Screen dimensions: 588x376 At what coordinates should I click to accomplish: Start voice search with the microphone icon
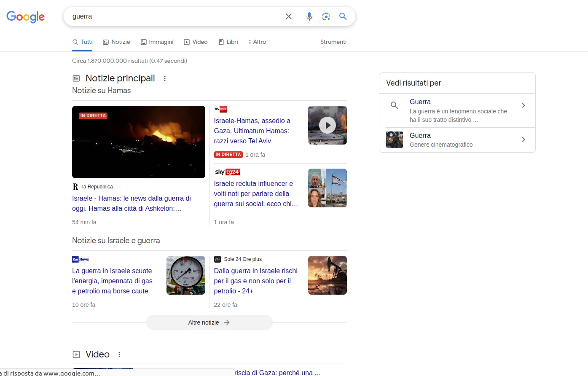[309, 16]
